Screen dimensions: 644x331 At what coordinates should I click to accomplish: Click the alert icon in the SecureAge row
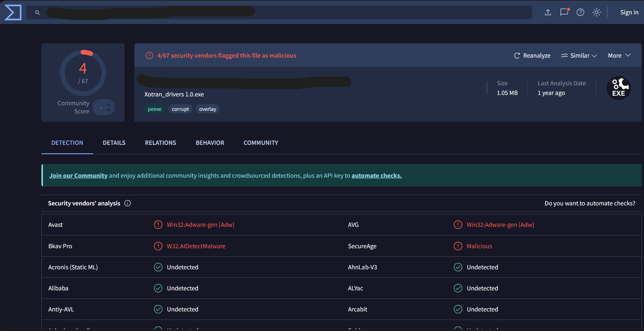point(458,246)
